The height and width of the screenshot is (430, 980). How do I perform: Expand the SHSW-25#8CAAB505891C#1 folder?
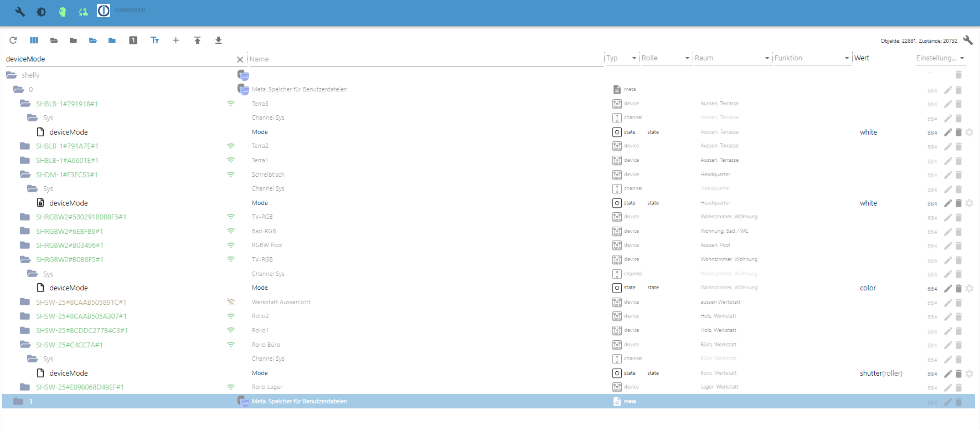(x=25, y=302)
